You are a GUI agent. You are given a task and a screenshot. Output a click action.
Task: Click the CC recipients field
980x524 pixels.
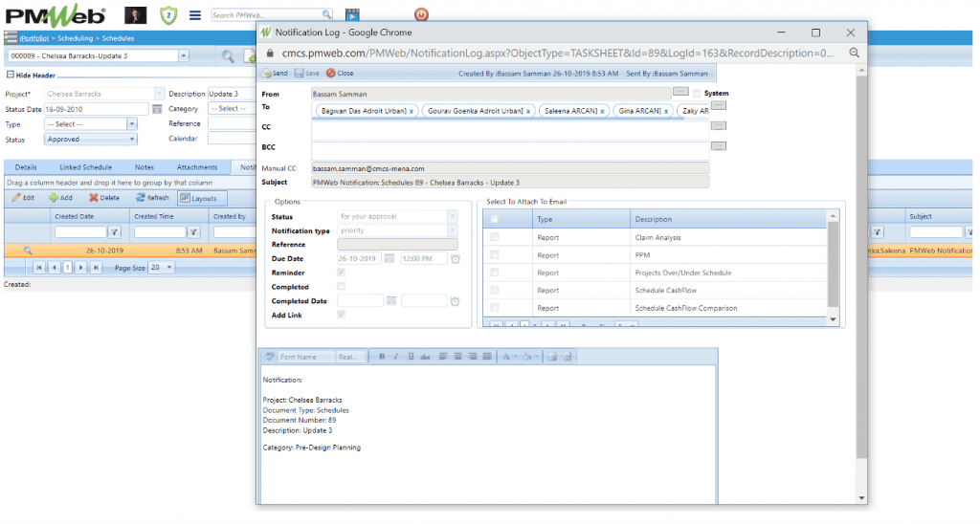(x=510, y=129)
